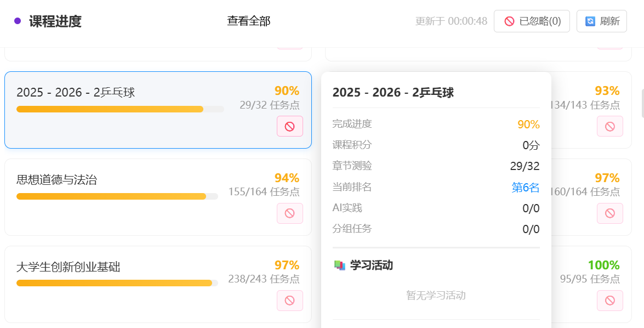The width and height of the screenshot is (644, 328).
Task: Click ignore icon on 2乒乓球 course card
Action: tap(289, 126)
